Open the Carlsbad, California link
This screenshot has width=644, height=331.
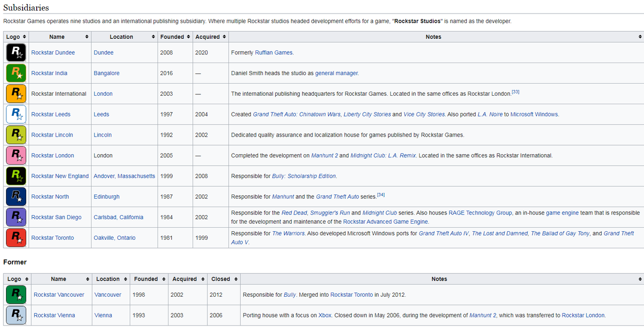(x=118, y=217)
